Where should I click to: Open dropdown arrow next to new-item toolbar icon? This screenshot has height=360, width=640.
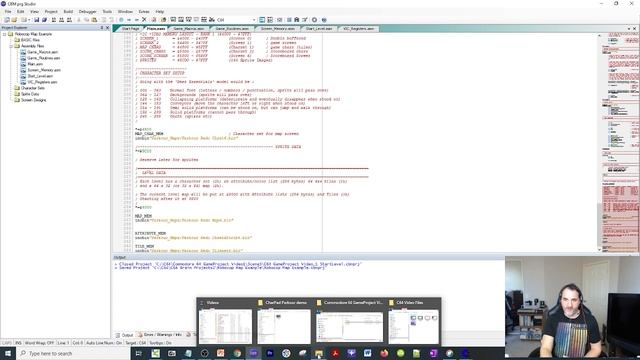pos(29,20)
